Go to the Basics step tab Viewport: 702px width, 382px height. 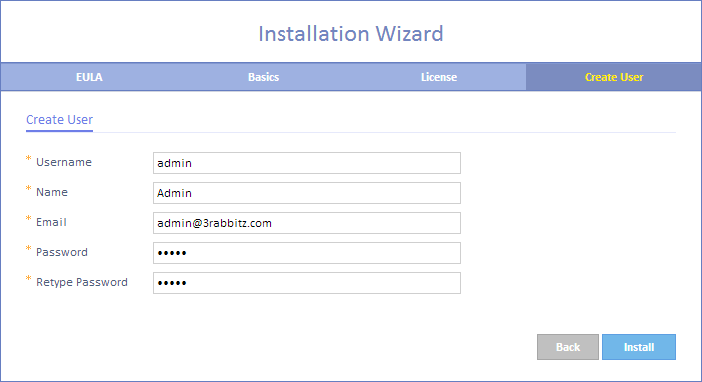pyautogui.click(x=264, y=77)
